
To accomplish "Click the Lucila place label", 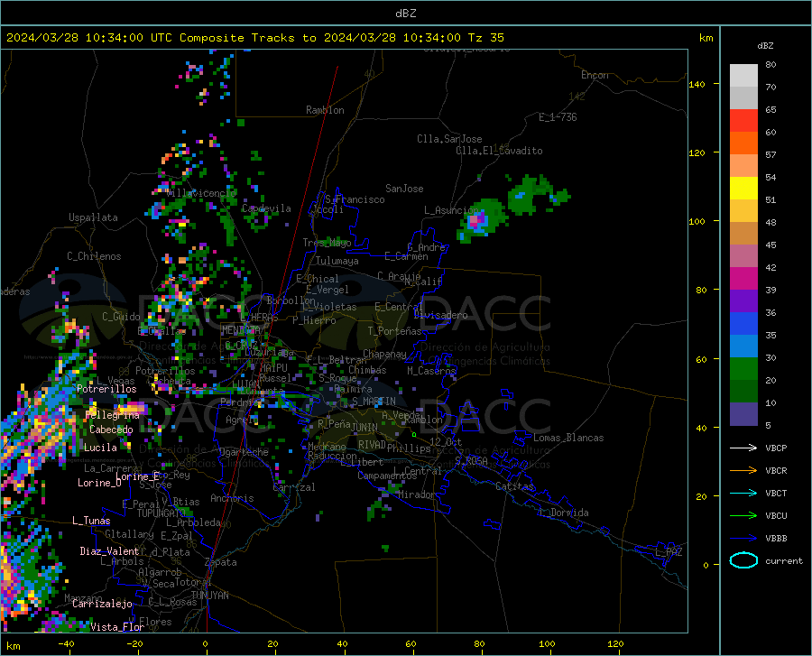I will [x=100, y=448].
